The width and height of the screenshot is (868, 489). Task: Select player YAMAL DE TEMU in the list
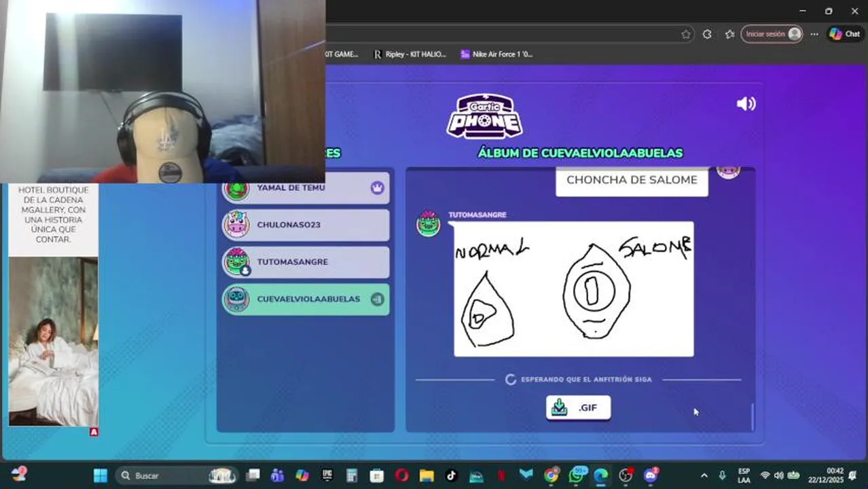(x=306, y=188)
